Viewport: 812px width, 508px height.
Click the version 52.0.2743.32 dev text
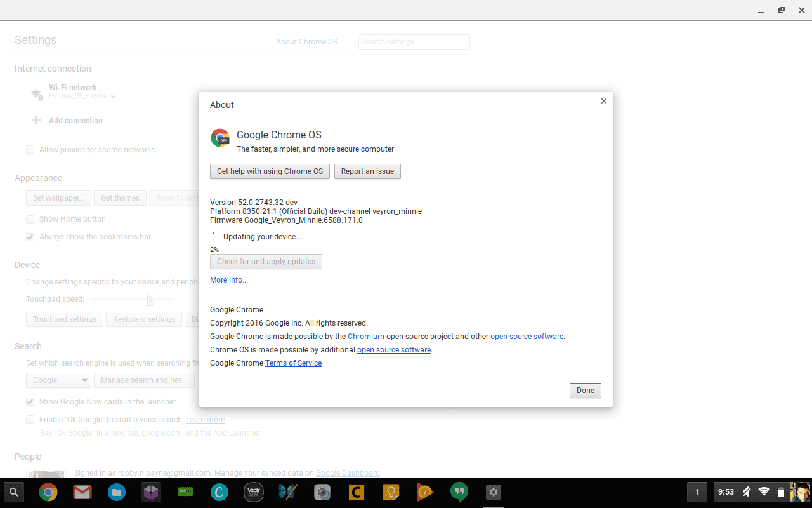[254, 203]
